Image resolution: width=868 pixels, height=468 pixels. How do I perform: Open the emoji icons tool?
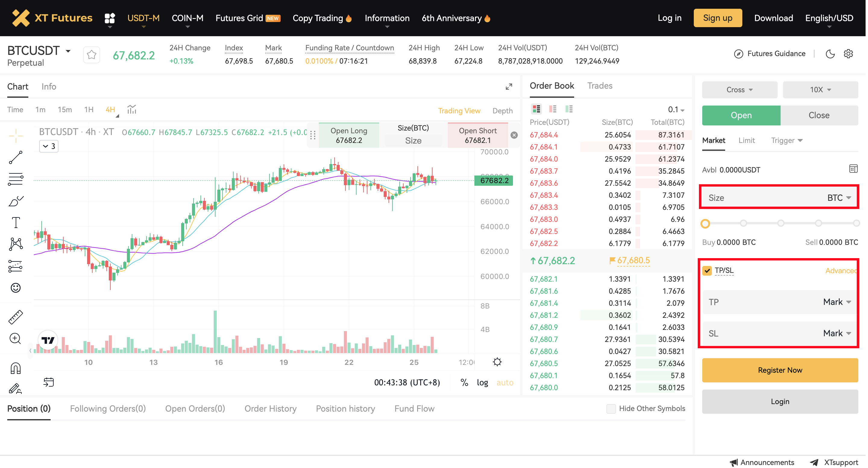pyautogui.click(x=16, y=289)
